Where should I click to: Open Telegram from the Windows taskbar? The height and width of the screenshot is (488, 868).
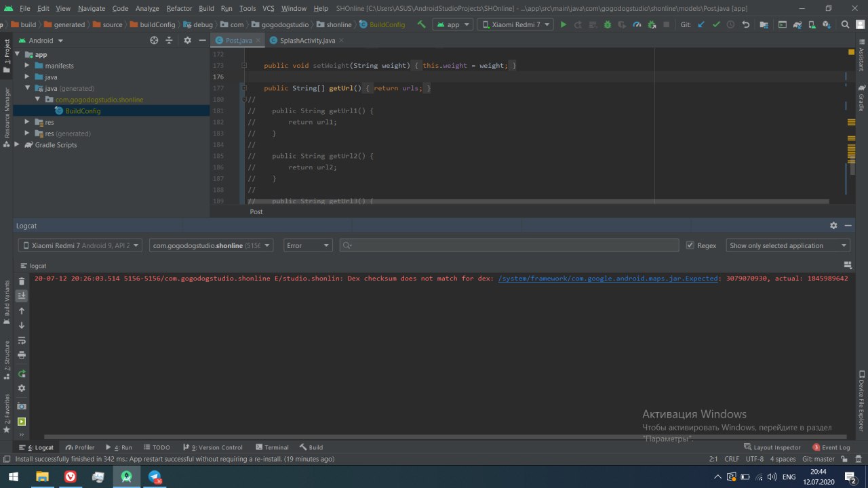coord(155,477)
